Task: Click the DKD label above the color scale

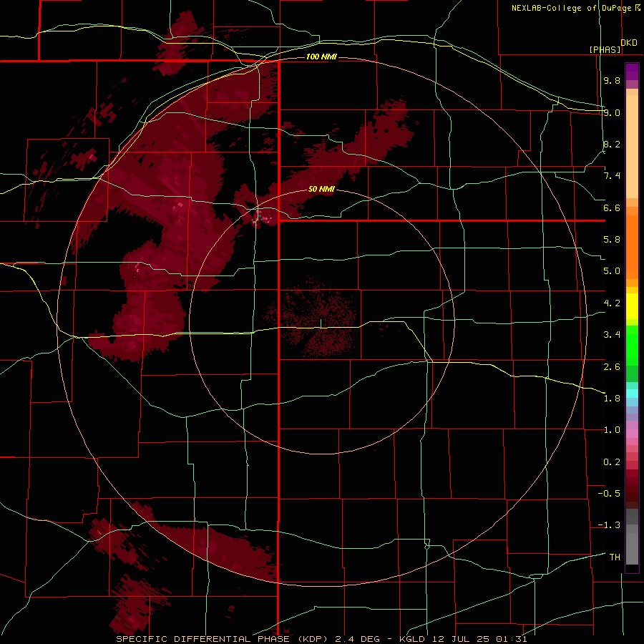Action: pos(629,42)
